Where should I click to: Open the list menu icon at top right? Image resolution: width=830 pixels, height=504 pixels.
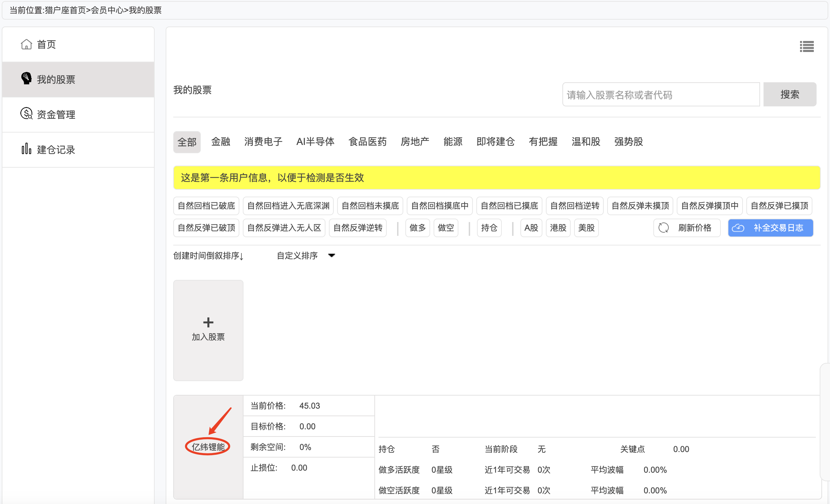click(x=807, y=46)
